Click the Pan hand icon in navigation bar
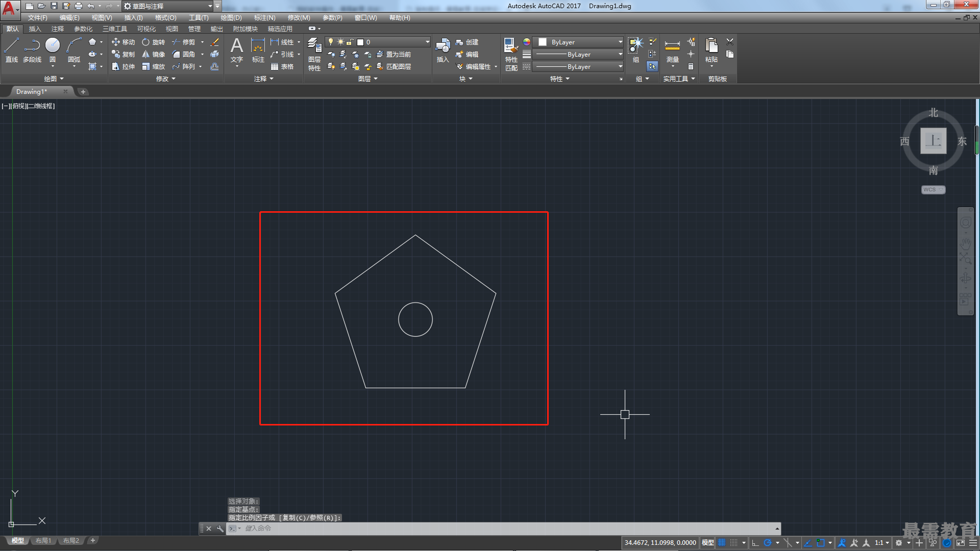This screenshot has width=980, height=551. 965,243
